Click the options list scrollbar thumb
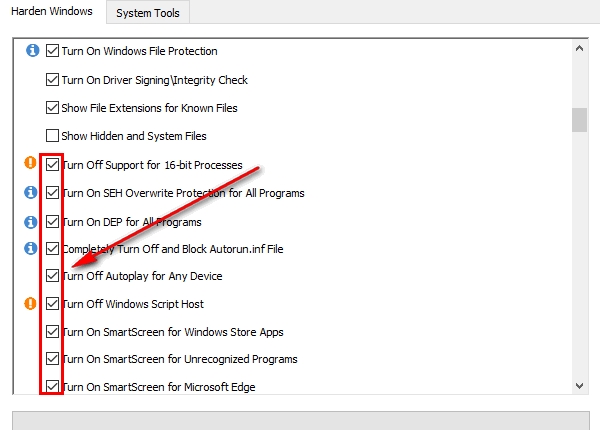Screen dimensions: 600x430 point(579,120)
